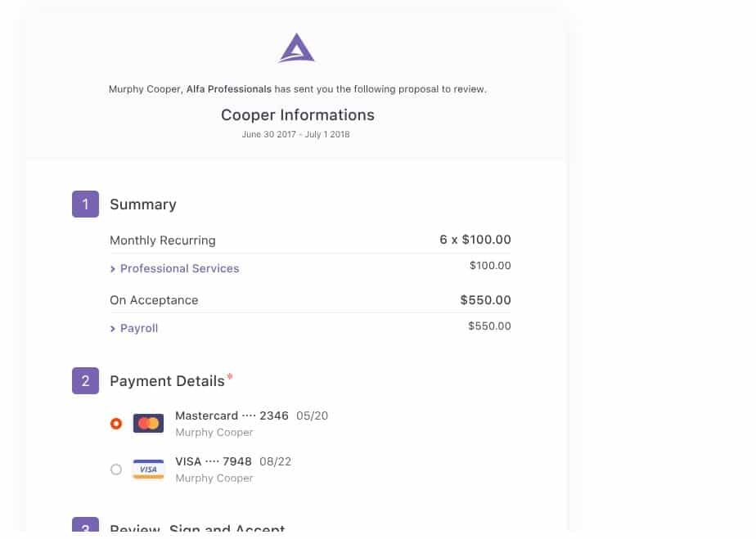Click the Review, Sign and Accept heading
Viewport: 756px width, 539px height.
(197, 529)
